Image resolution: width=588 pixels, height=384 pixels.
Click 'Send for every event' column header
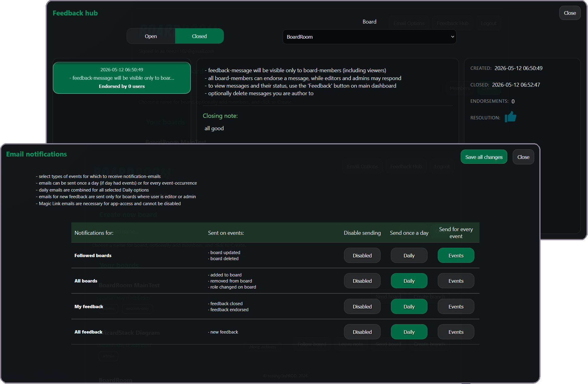click(x=456, y=233)
